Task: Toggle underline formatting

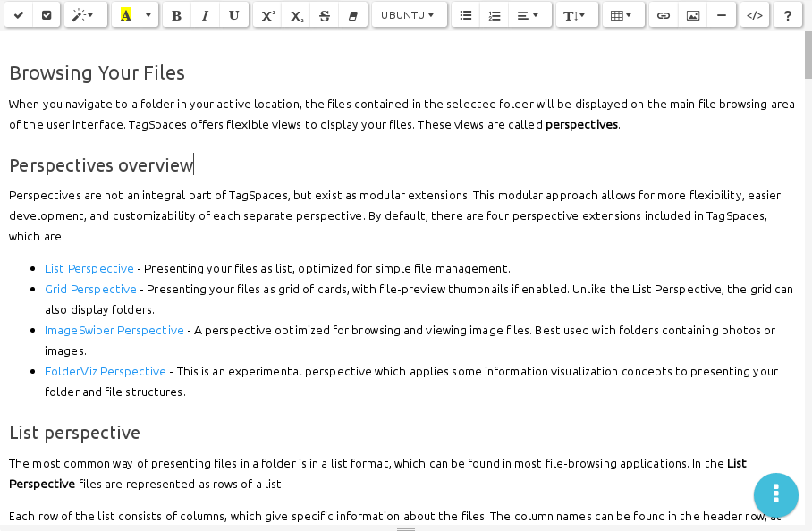Action: click(x=233, y=15)
